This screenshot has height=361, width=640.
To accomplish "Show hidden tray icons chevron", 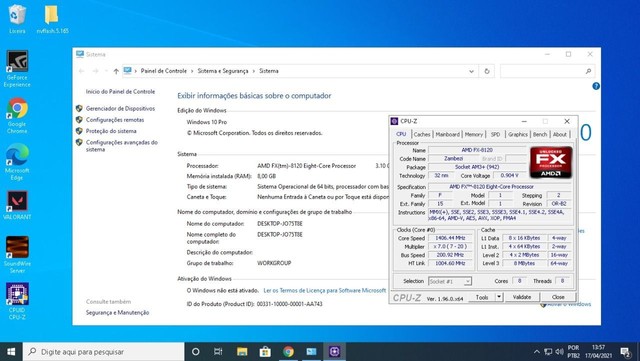I will (x=537, y=352).
